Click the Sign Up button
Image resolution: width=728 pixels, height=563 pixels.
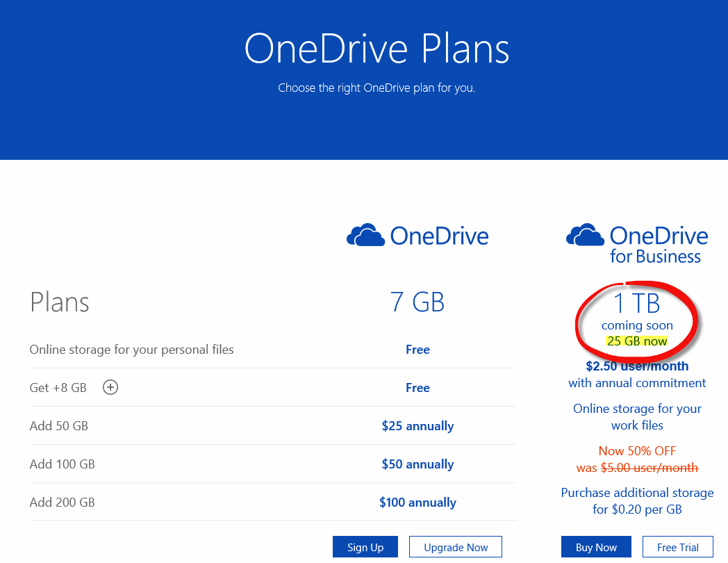[x=365, y=547]
